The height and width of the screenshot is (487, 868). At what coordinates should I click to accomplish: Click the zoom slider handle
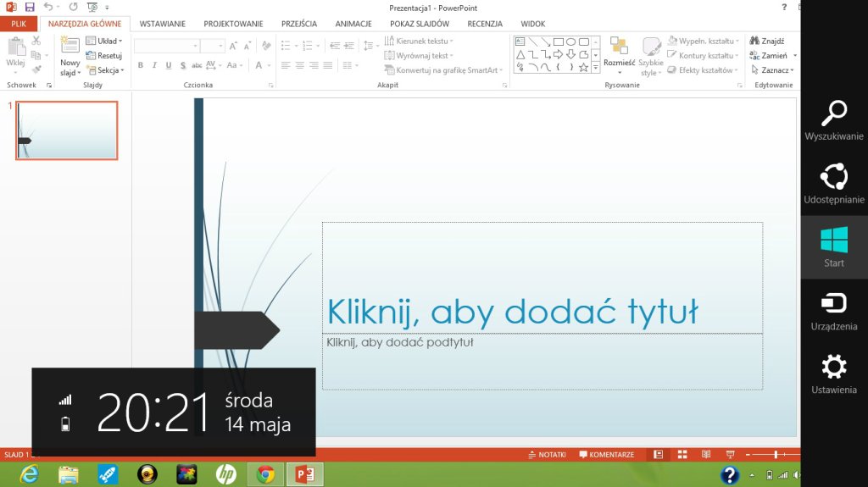[x=776, y=455]
